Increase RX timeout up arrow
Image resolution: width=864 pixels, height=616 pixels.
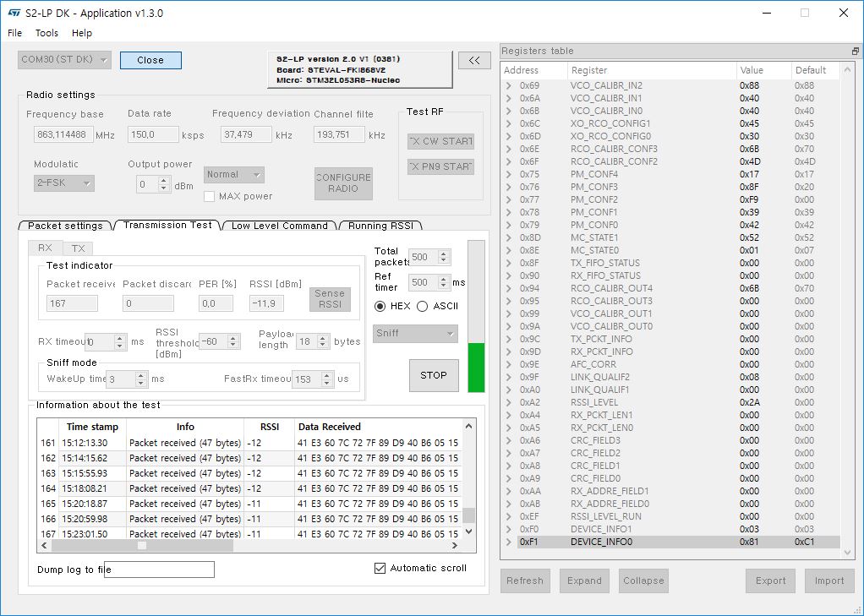[120, 338]
